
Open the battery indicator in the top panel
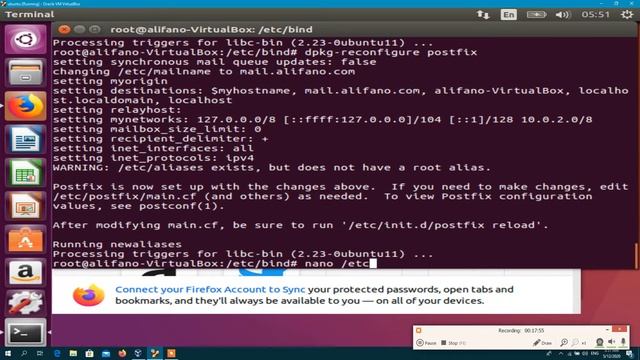536,15
